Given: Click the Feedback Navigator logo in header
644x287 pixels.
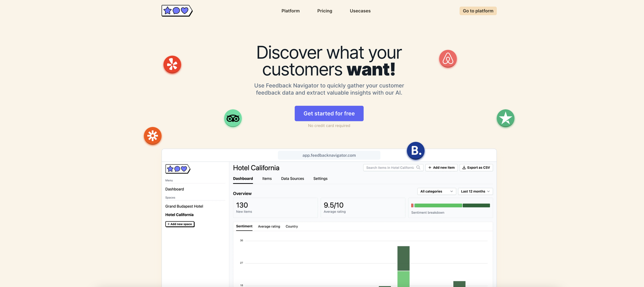Looking at the screenshot, I should pos(177,11).
